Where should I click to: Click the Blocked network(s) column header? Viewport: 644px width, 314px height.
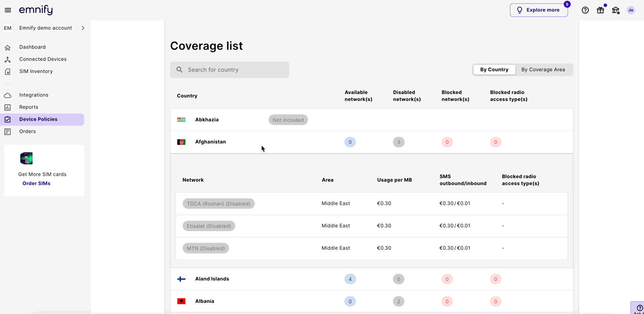456,96
